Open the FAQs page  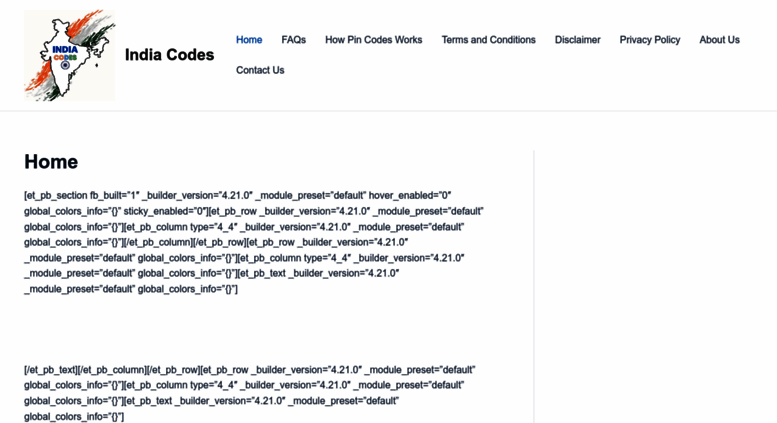click(x=293, y=40)
